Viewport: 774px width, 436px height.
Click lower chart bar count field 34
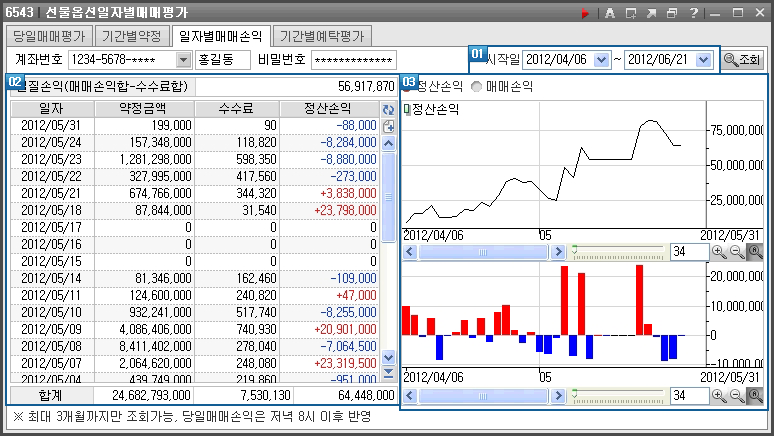tap(689, 396)
